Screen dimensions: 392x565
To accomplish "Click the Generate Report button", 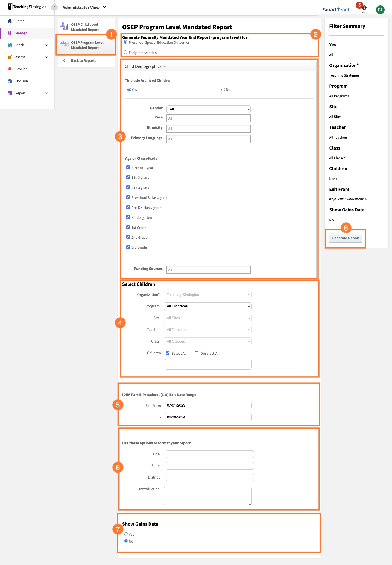I will 345,238.
